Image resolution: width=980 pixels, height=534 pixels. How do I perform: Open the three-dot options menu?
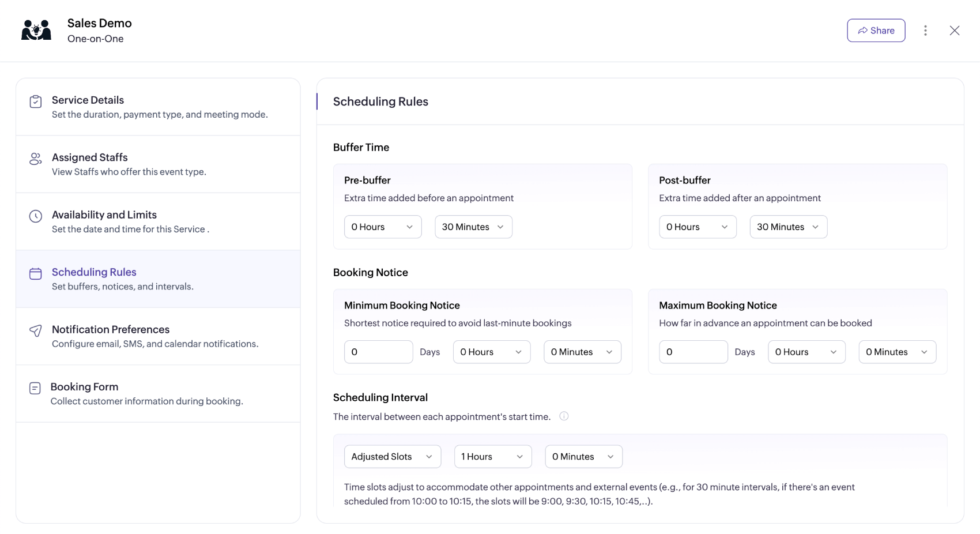pyautogui.click(x=926, y=30)
